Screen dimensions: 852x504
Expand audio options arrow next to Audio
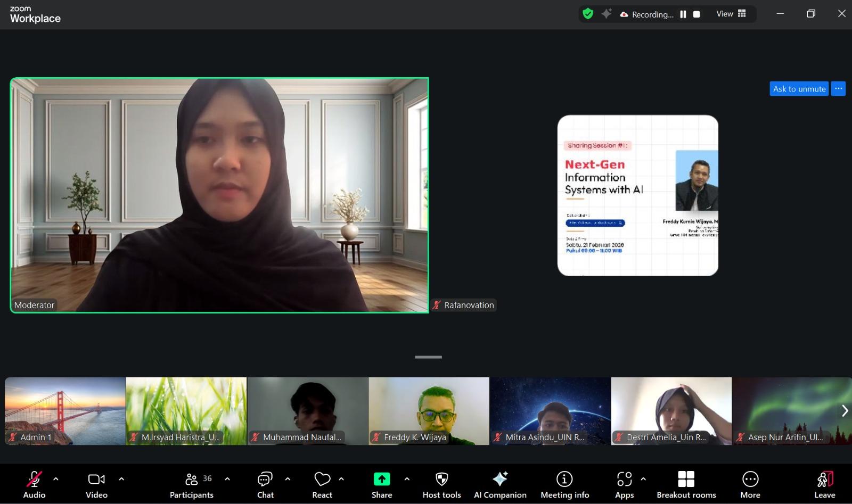(x=56, y=479)
